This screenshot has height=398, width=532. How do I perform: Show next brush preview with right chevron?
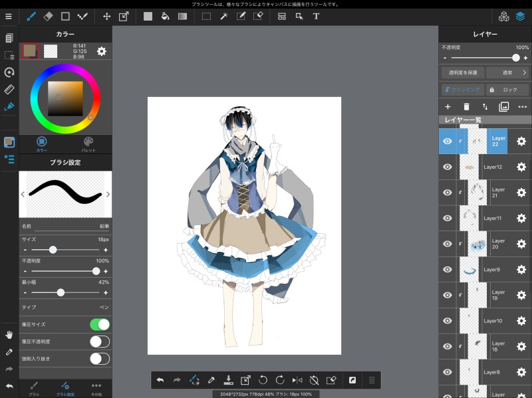[108, 194]
